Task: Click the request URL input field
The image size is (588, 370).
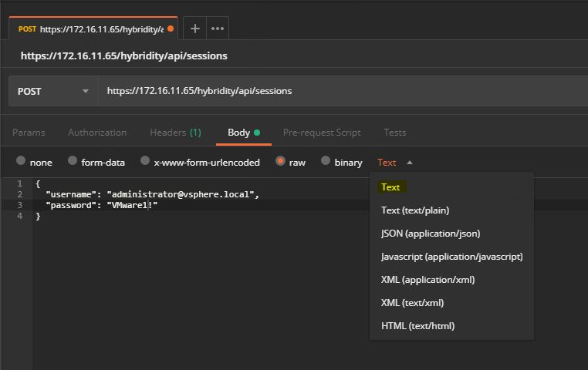Action: (x=340, y=91)
